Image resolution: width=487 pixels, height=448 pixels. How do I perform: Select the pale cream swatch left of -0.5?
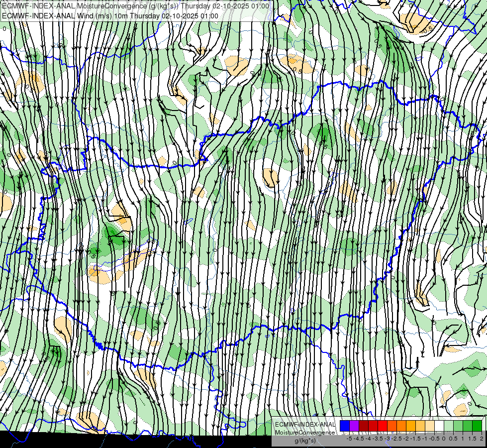(430, 426)
